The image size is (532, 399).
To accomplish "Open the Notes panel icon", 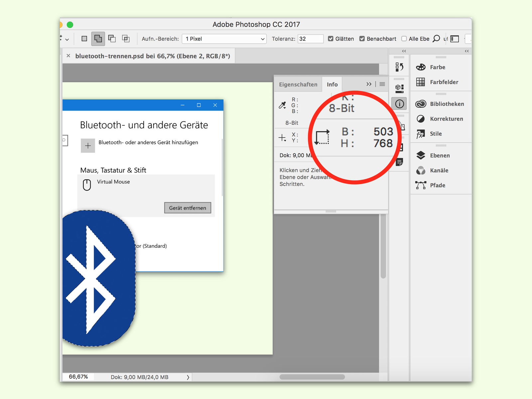I will tap(399, 162).
